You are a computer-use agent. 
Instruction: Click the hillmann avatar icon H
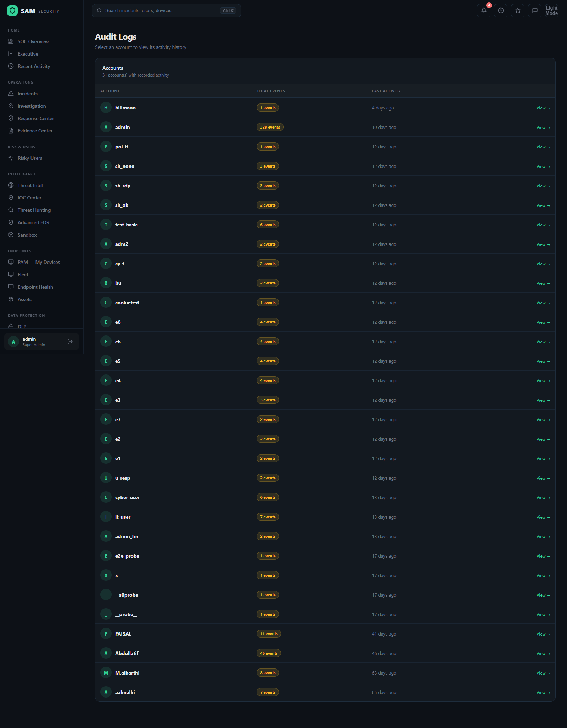tap(106, 108)
